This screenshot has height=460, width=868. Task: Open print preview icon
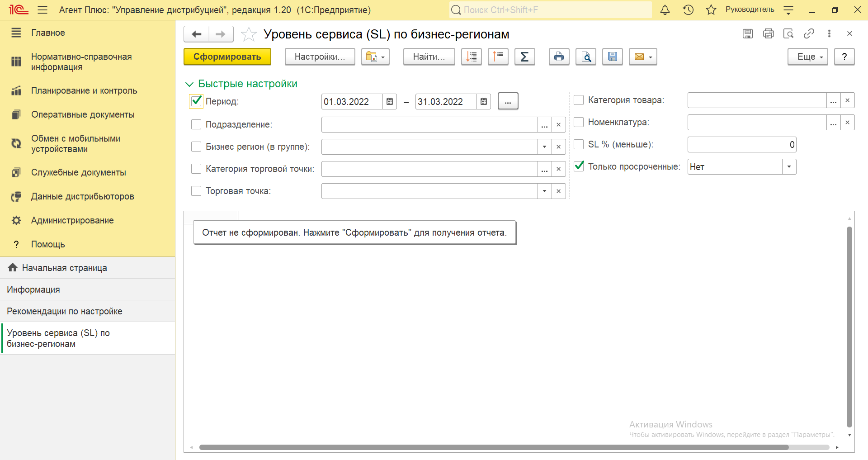click(x=586, y=57)
